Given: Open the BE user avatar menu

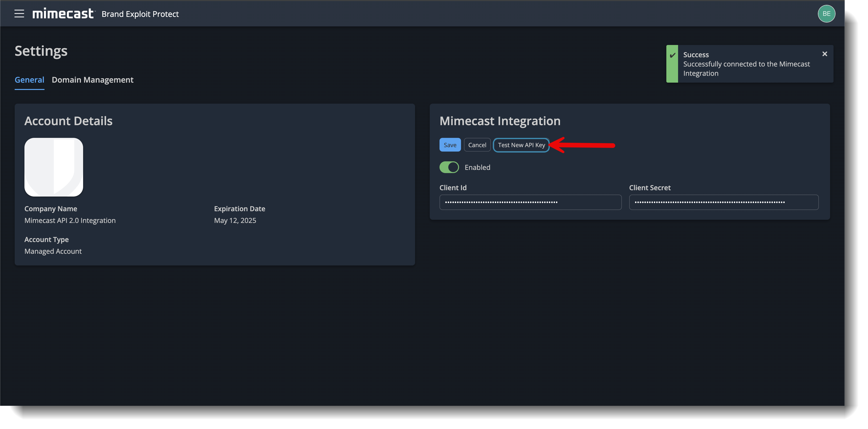Looking at the screenshot, I should pos(826,13).
